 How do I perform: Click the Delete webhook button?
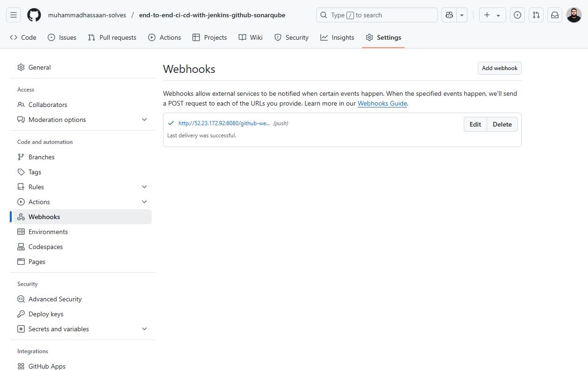[502, 124]
